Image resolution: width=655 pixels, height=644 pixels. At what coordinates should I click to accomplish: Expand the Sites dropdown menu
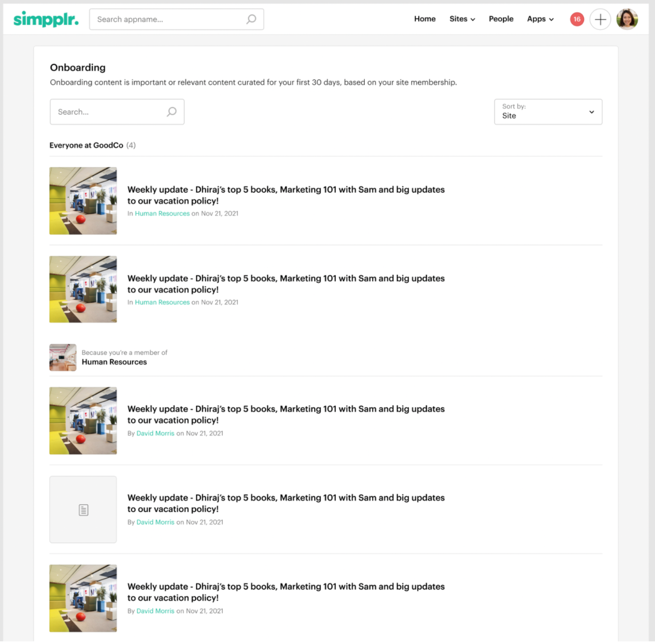pos(462,19)
